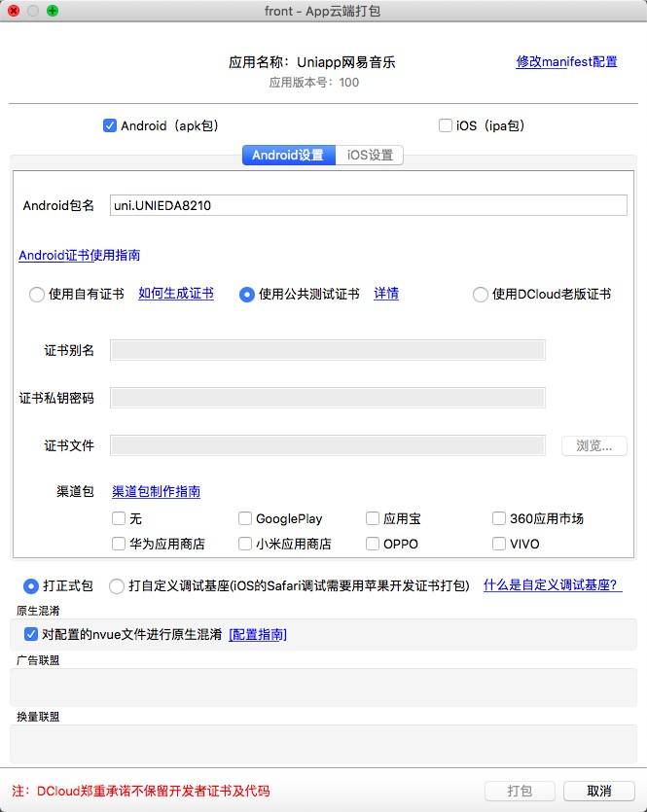Viewport: 647px width, 812px height.
Task: Uncheck the Android (apk包) checkbox
Action: pos(110,125)
